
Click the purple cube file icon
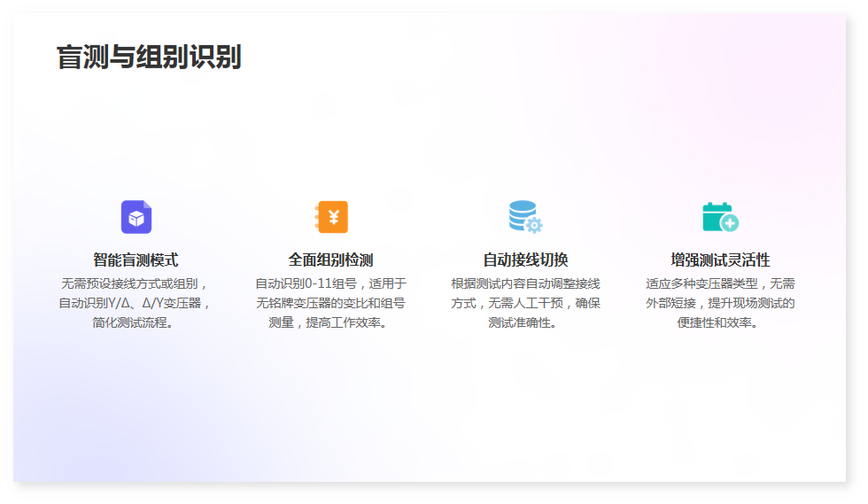[x=136, y=217]
